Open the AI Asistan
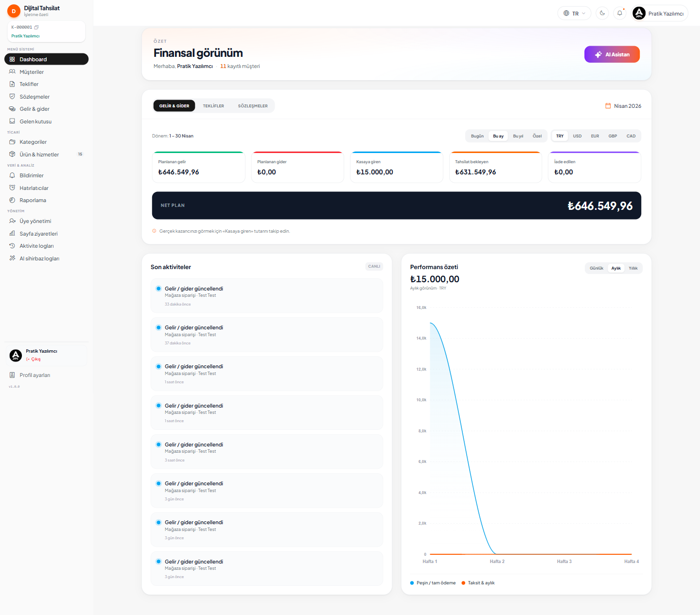Image resolution: width=700 pixels, height=615 pixels. tap(612, 54)
